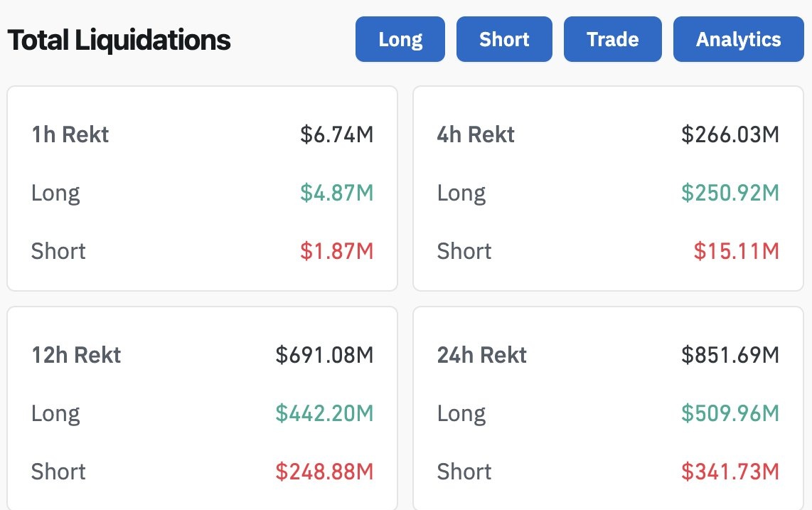Select the 12h Rekt card title

pos(76,355)
